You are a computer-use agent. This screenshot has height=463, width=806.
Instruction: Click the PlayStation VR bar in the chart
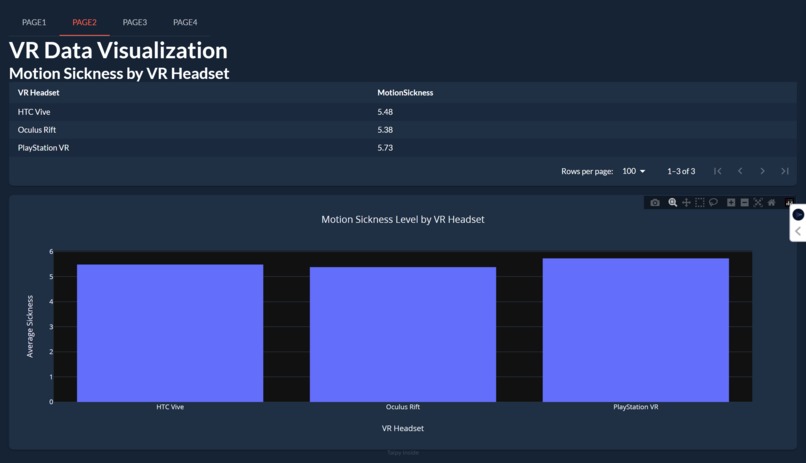pos(636,330)
